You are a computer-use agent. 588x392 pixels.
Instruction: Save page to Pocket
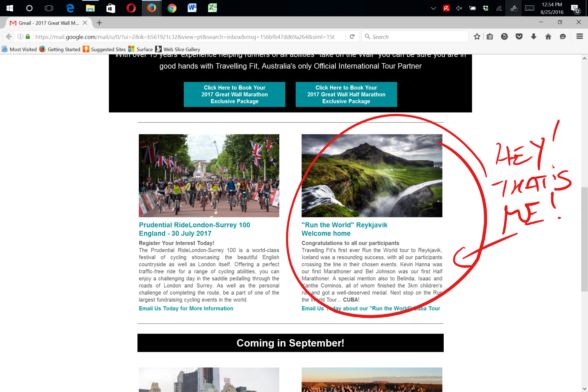coord(519,37)
